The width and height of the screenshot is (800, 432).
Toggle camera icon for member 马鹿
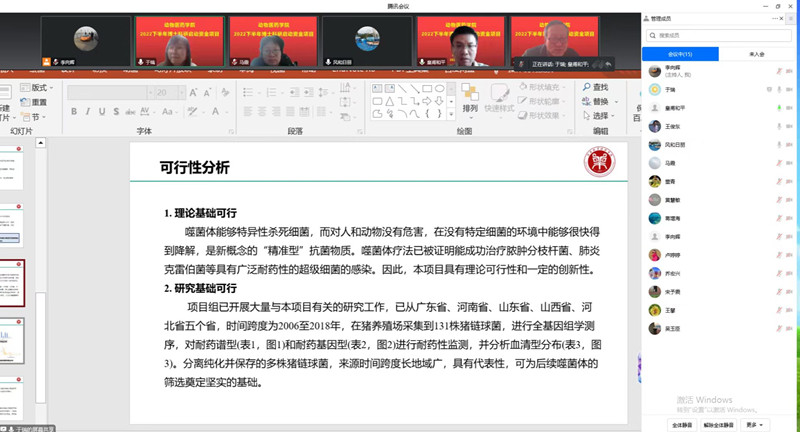[787, 163]
